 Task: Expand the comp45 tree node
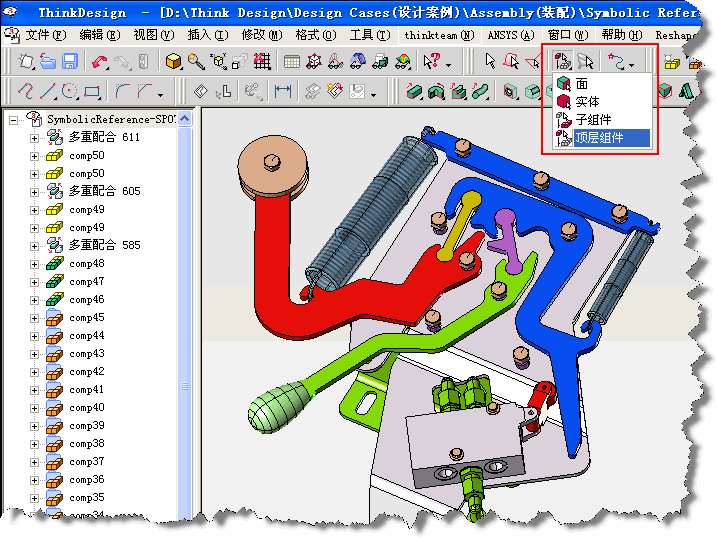coord(35,319)
